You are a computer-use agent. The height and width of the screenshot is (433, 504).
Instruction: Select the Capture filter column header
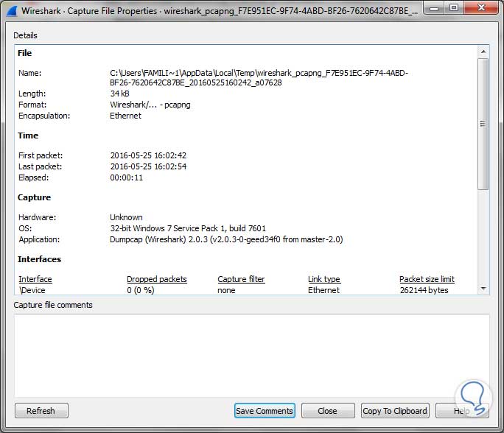(x=241, y=279)
